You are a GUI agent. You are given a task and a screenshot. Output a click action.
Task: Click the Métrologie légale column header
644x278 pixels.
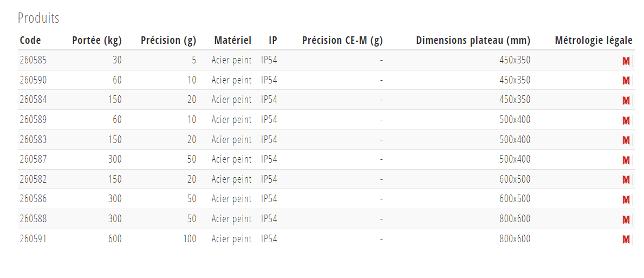coord(594,40)
